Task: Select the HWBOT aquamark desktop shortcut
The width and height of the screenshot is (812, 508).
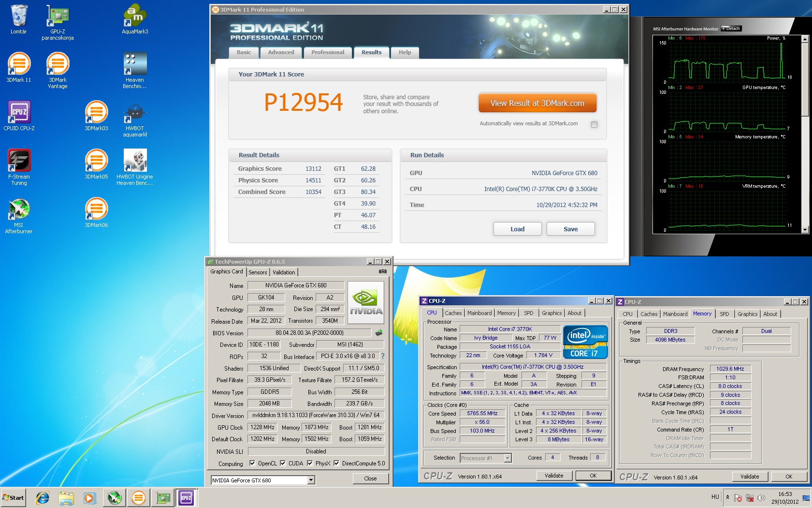Action: 135,119
